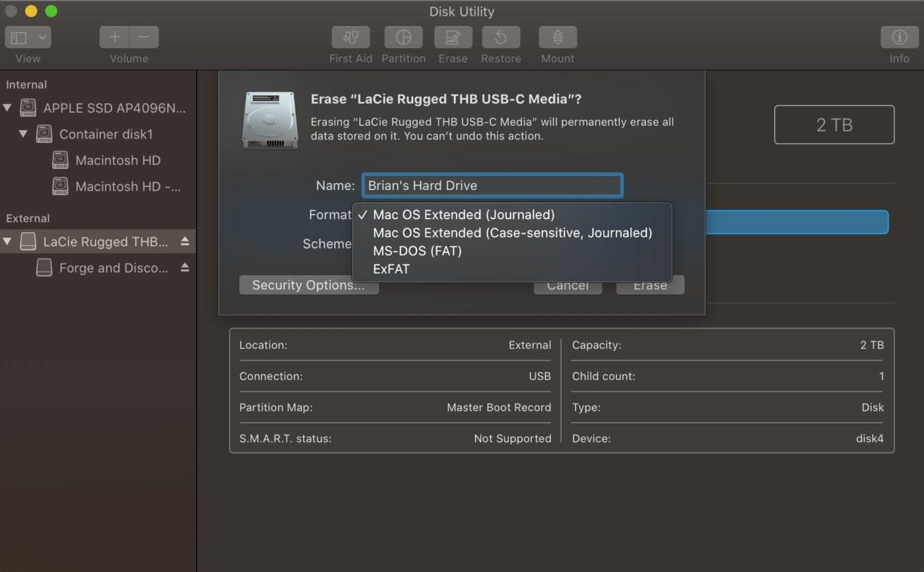The image size is (924, 572).
Task: Open the Partition tool
Action: click(x=403, y=38)
